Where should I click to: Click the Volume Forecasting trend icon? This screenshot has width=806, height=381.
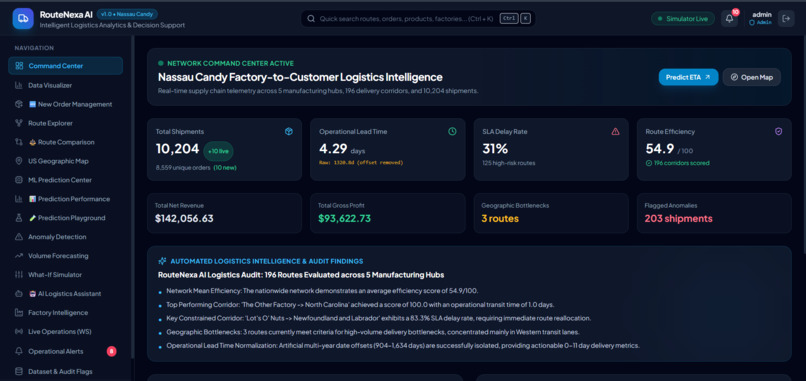coord(19,256)
